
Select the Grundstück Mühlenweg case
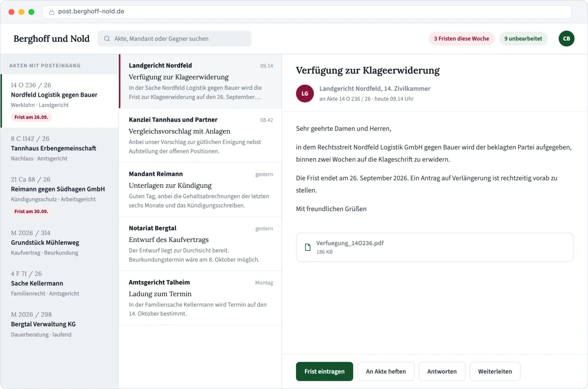pos(60,242)
